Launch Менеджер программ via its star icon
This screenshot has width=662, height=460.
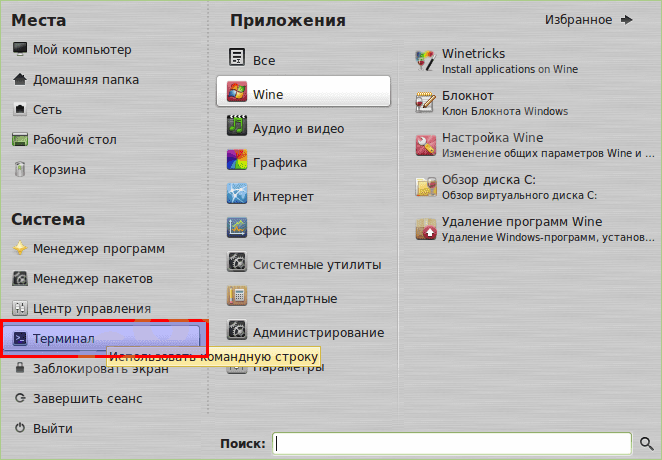19,248
